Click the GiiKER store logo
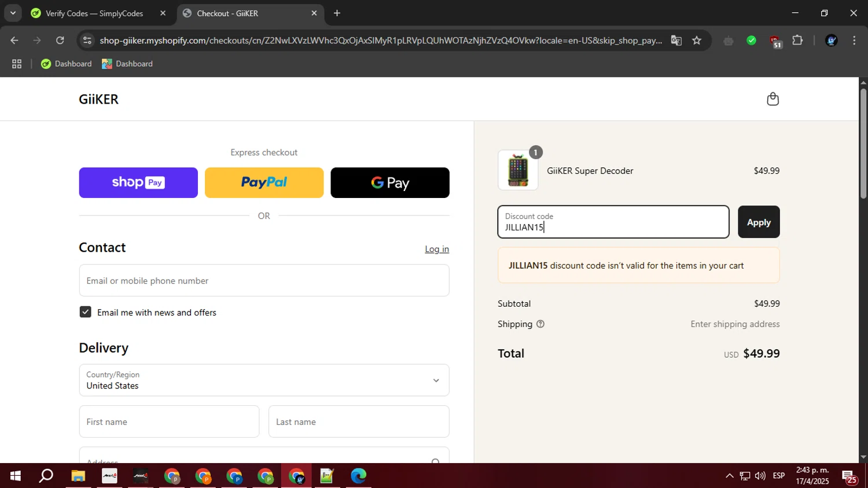The height and width of the screenshot is (488, 868). pos(99,99)
